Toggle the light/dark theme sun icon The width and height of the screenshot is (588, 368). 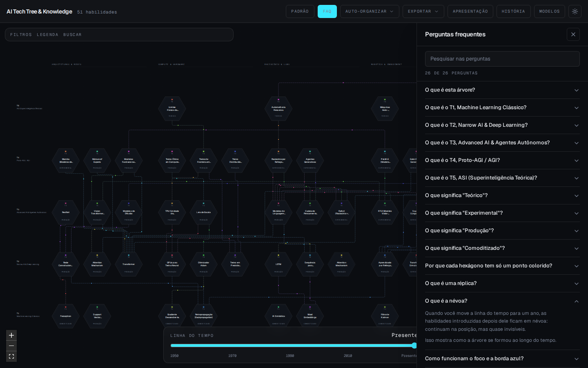pyautogui.click(x=575, y=11)
